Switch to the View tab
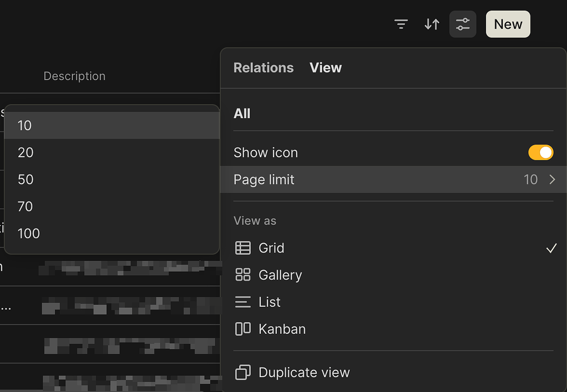Screen dimensions: 567x392 [326, 68]
